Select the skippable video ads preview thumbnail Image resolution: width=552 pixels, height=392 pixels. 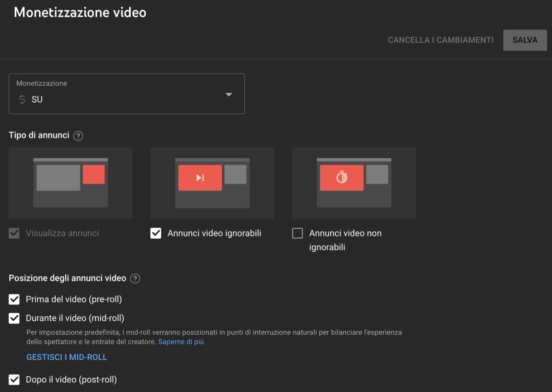212,183
